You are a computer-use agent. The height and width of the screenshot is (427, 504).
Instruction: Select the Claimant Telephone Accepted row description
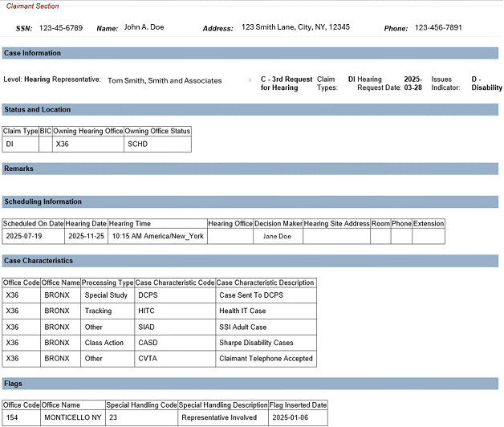click(x=266, y=359)
